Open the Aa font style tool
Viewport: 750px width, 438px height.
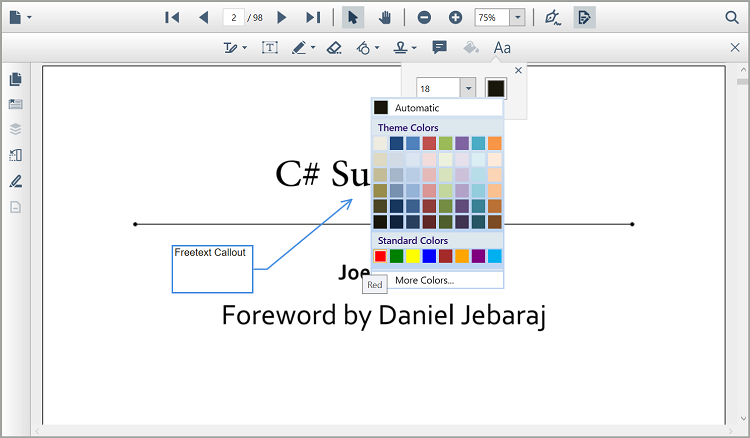coord(502,48)
